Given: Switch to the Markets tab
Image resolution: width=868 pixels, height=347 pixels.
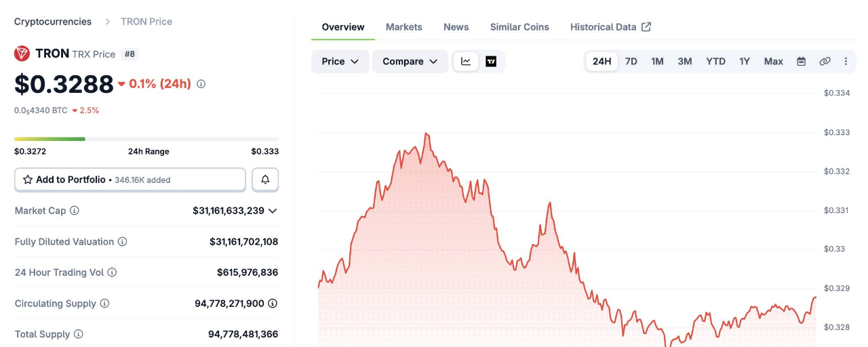Looking at the screenshot, I should [404, 27].
